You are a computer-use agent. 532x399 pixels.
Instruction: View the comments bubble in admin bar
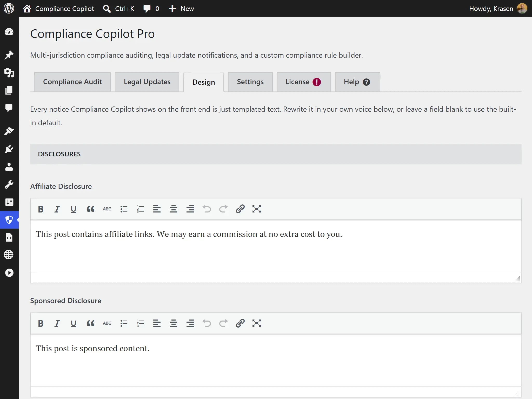pyautogui.click(x=151, y=9)
